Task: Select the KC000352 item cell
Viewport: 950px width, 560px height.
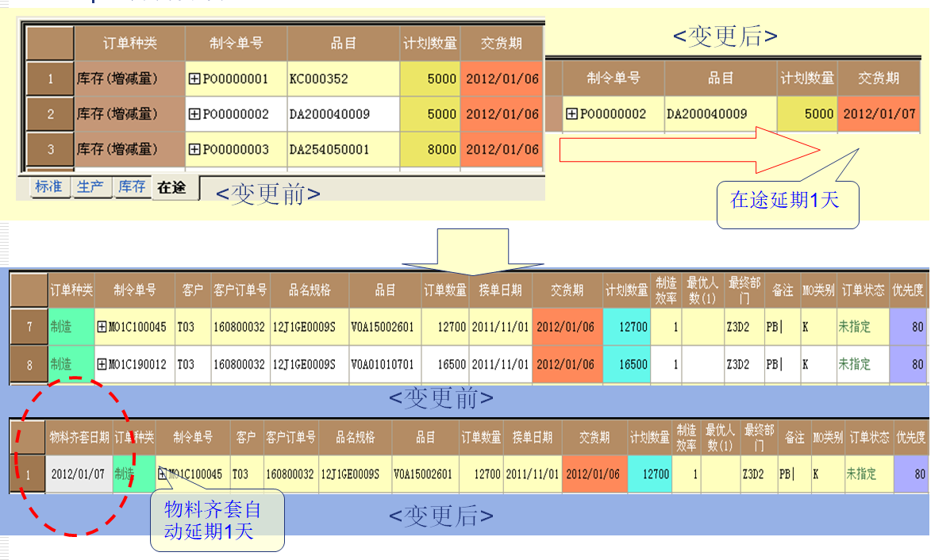Action: [x=343, y=79]
